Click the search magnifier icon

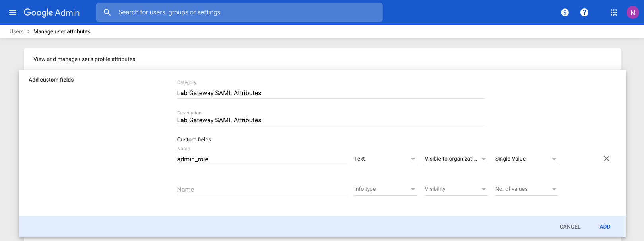pos(107,12)
